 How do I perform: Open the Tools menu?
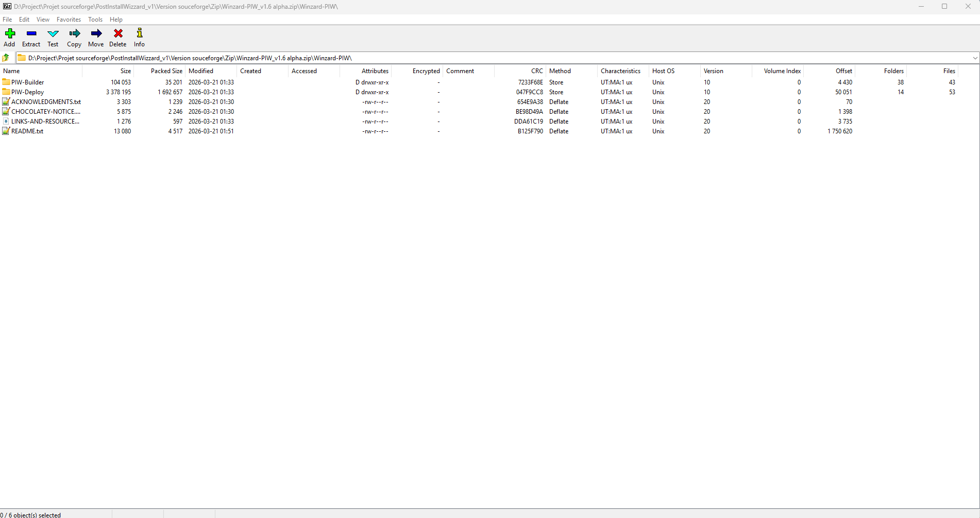(x=95, y=20)
